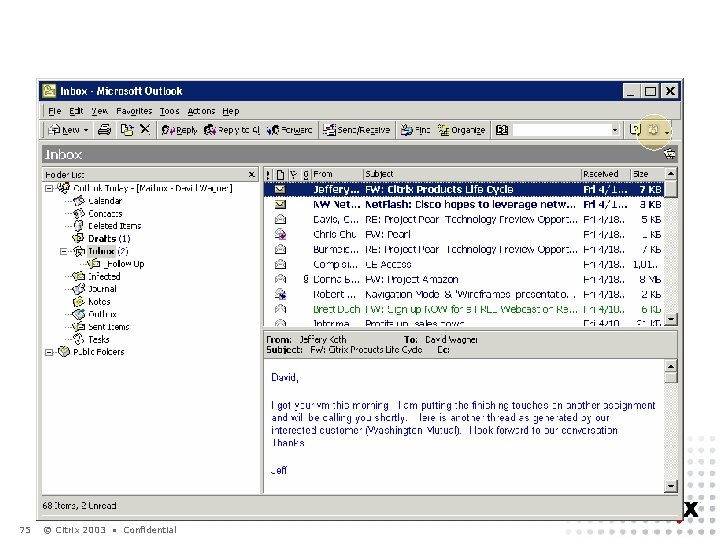Sort messages by the Received column

pyautogui.click(x=606, y=174)
